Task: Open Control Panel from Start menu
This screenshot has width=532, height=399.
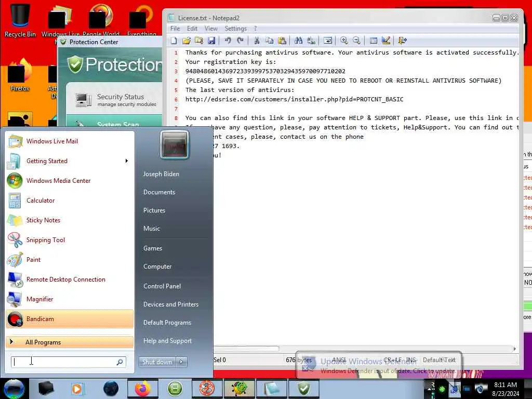Action: 162,286
